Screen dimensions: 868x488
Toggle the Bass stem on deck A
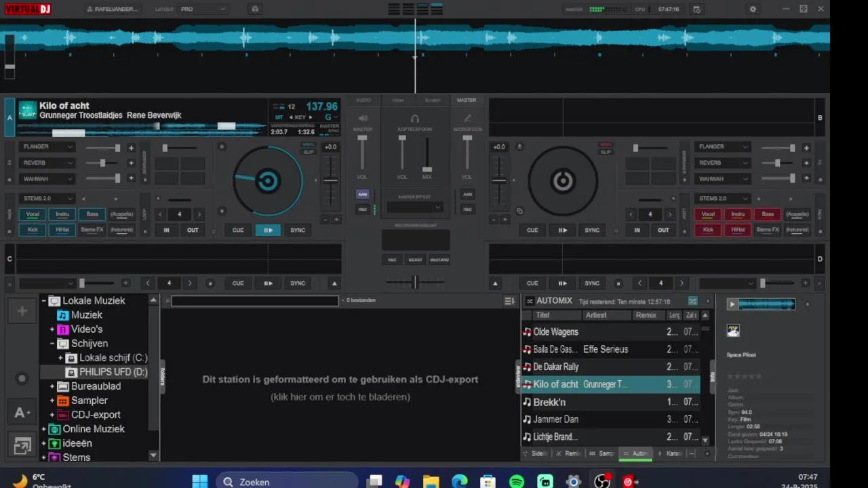point(92,214)
